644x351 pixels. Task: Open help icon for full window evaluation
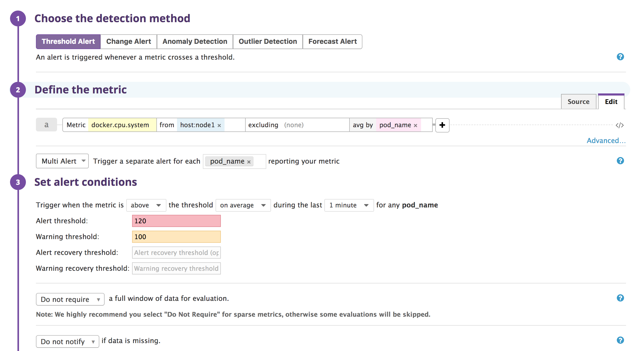pyautogui.click(x=620, y=298)
